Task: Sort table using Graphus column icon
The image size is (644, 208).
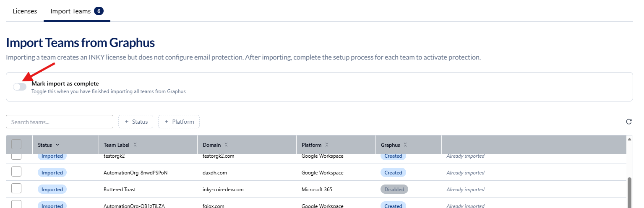Action: point(405,145)
